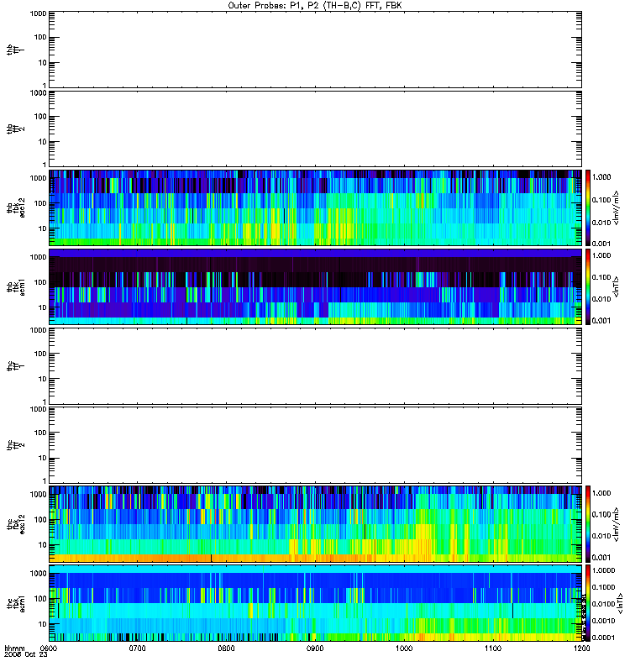Click the 0700 time axis label
Viewport: 630px width, 672px height.
pos(137,648)
